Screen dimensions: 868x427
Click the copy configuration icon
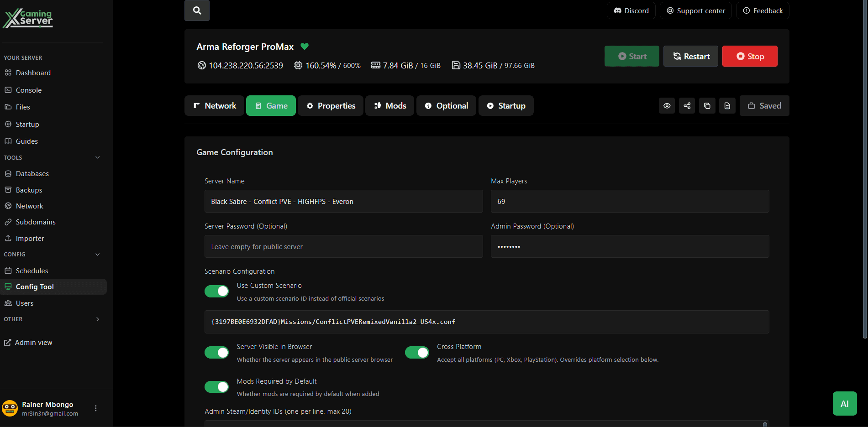(x=707, y=105)
